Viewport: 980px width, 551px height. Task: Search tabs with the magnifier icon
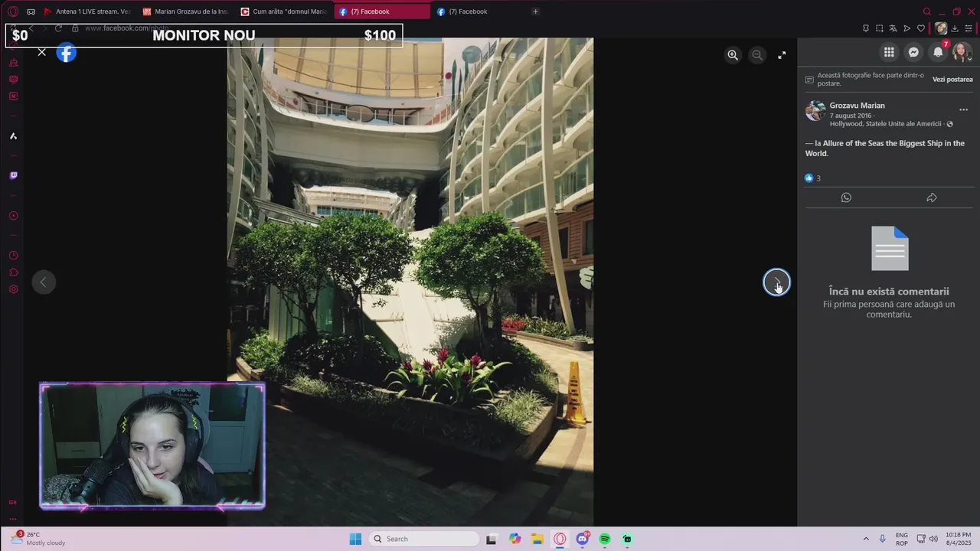[x=927, y=11]
